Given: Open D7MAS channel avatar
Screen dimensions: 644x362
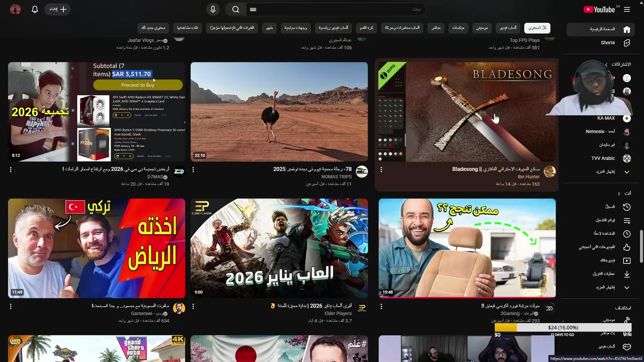Looking at the screenshot, I should click(179, 172).
